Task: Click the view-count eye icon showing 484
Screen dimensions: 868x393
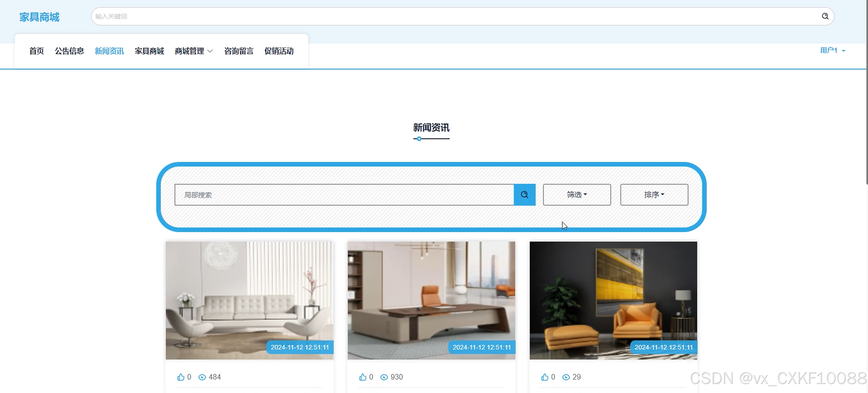Action: pos(202,377)
